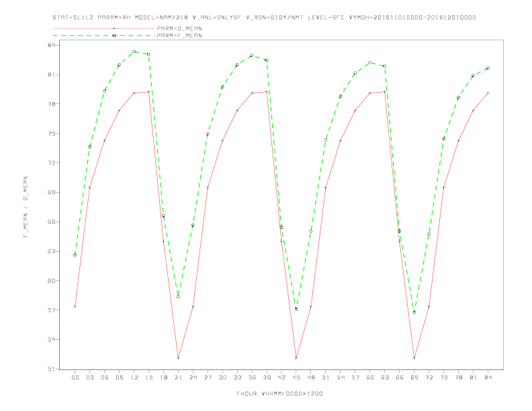
Task: Click x-axis tick label 45
Action: 296,377
